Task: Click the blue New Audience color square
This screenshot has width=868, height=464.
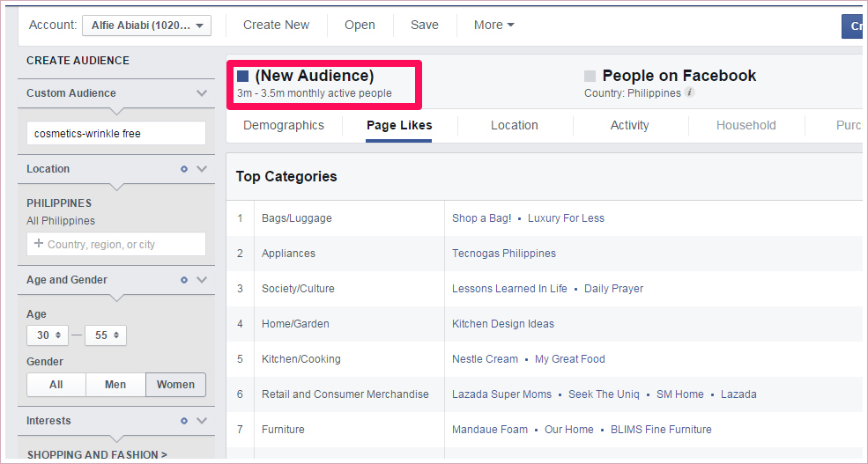Action: [243, 77]
